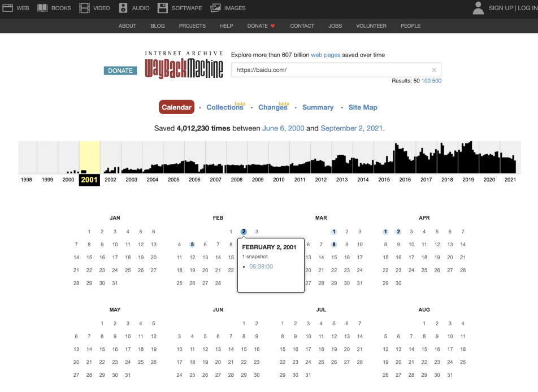This screenshot has width=538, height=392.
Task: Open the Help menu item
Action: pos(227,26)
